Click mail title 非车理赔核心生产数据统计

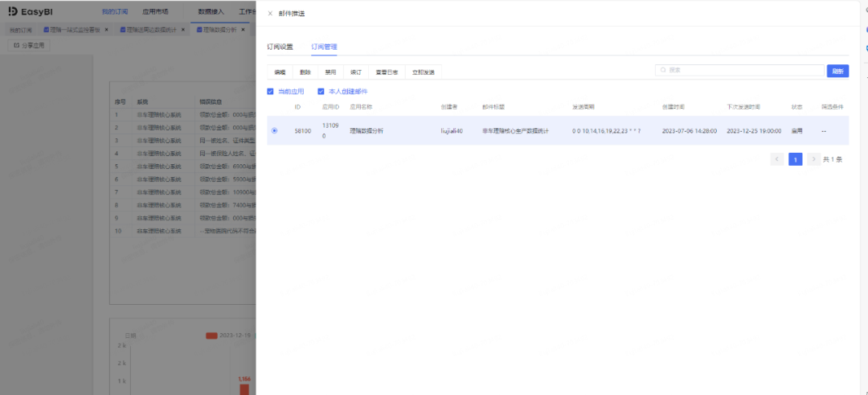coord(515,131)
